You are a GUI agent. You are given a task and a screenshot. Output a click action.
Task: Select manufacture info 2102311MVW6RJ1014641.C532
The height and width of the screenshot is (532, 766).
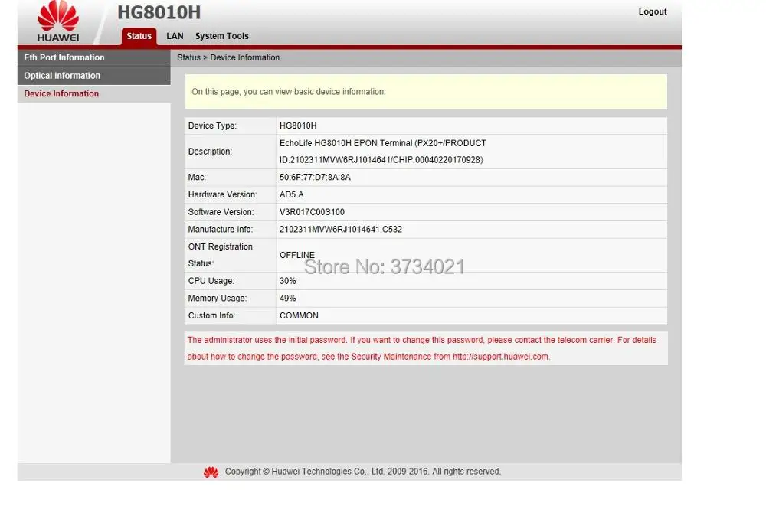click(341, 230)
